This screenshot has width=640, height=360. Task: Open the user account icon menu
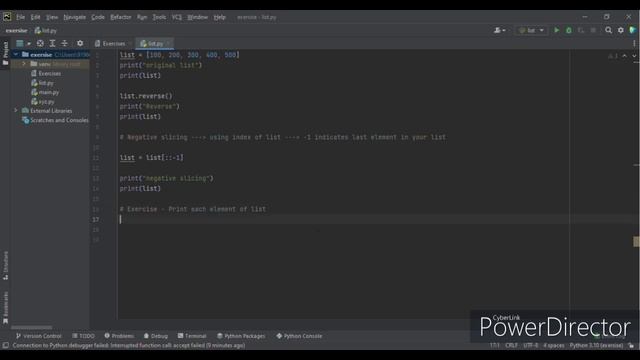coord(500,30)
